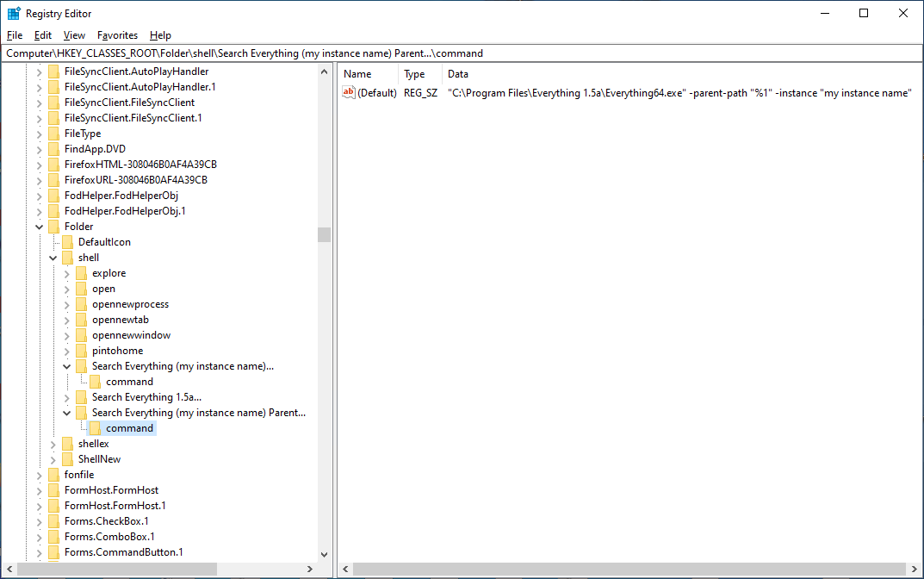Click folder icon of fonfile key
This screenshot has height=579, width=924.
click(x=53, y=475)
